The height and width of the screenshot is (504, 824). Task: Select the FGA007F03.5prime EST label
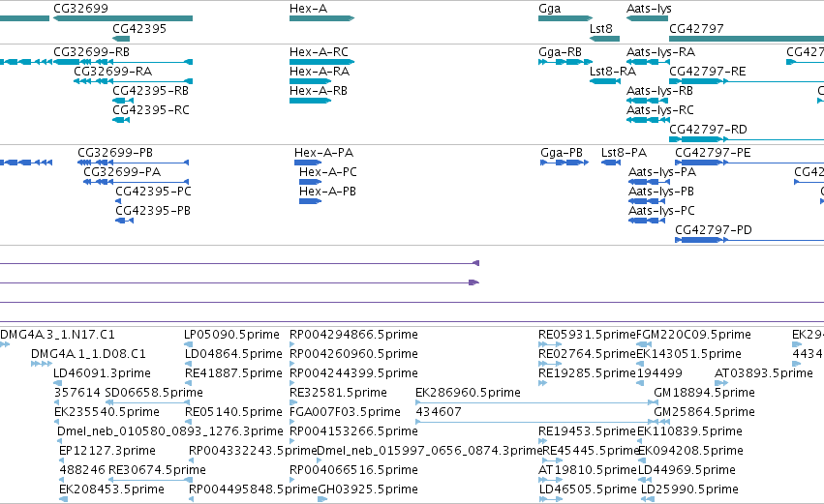pos(346,413)
